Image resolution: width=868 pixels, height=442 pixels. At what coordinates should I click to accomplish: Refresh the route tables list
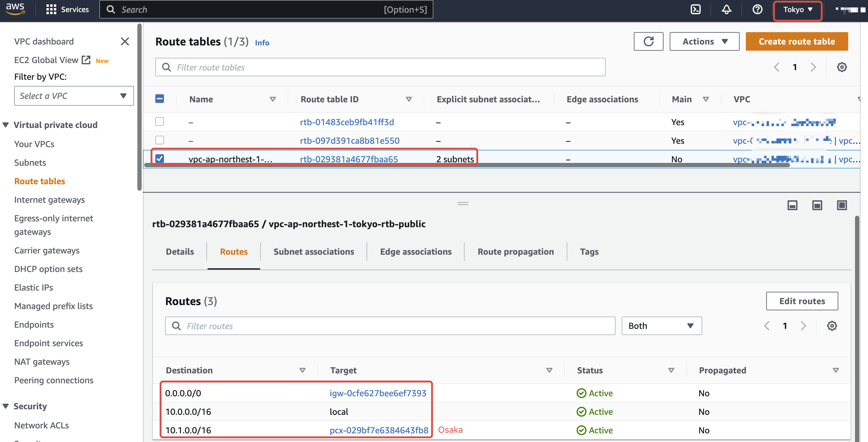648,41
